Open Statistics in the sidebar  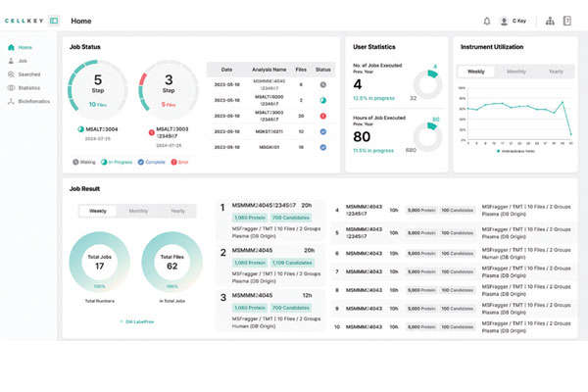[28, 87]
